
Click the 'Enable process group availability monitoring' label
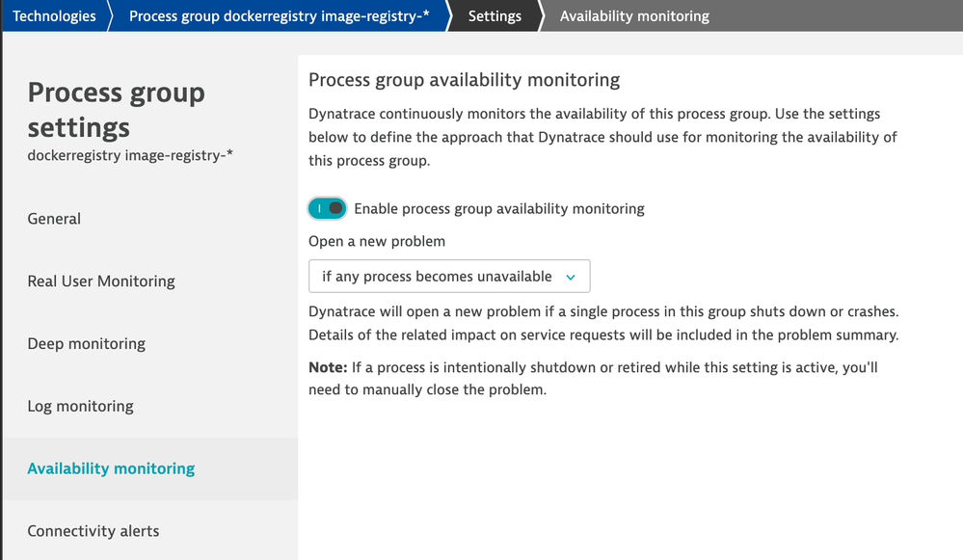pyautogui.click(x=499, y=208)
